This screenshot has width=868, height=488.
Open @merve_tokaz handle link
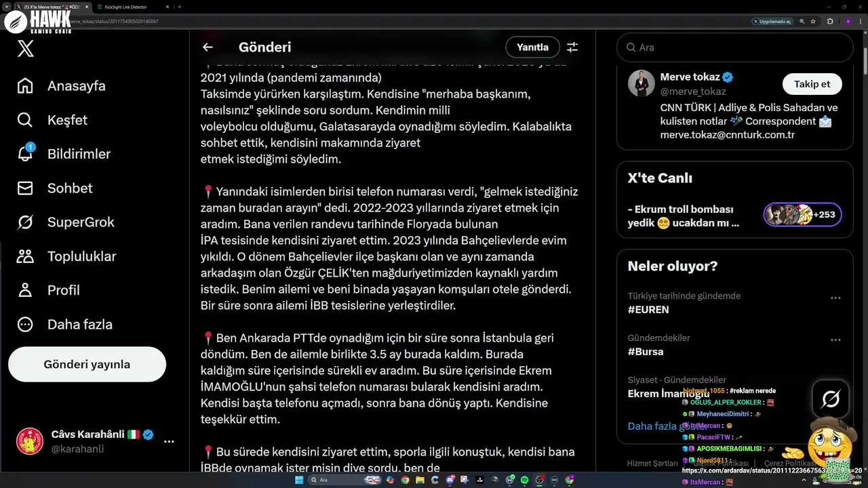point(693,91)
